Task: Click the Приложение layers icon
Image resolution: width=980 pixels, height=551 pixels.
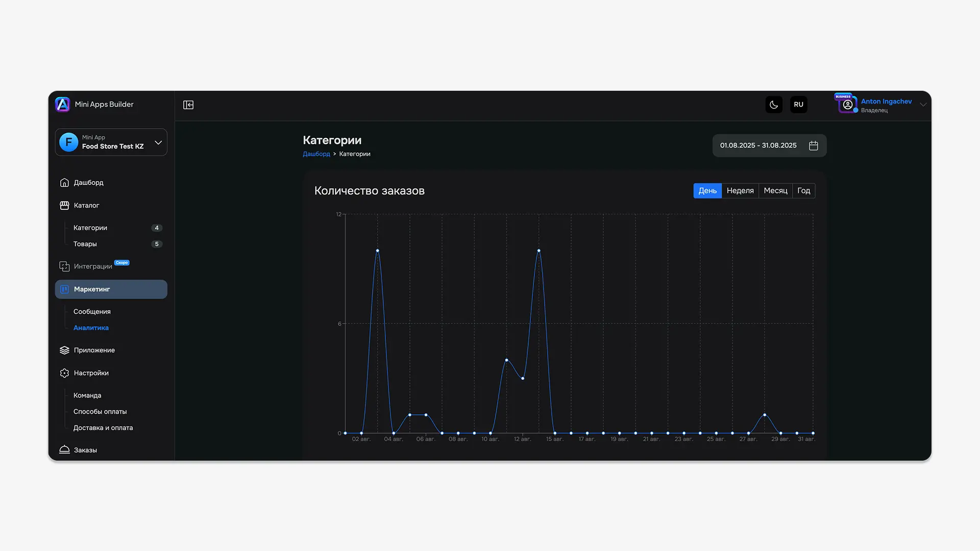Action: [64, 350]
